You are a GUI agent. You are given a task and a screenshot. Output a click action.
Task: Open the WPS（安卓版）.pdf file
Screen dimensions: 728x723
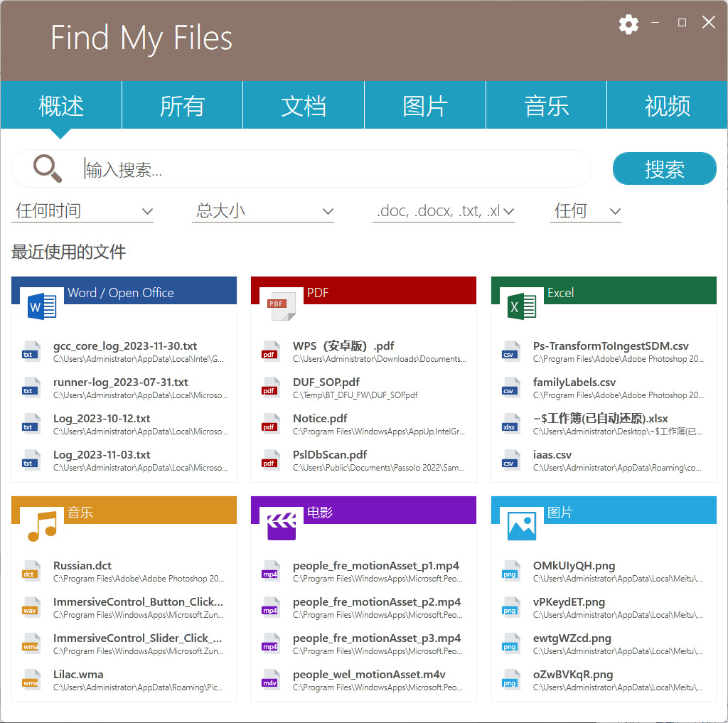363,352
